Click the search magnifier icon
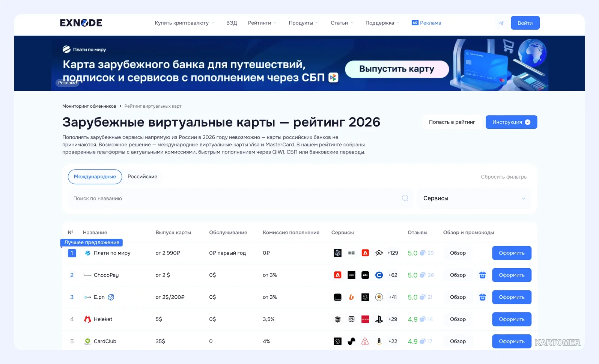 coord(405,198)
